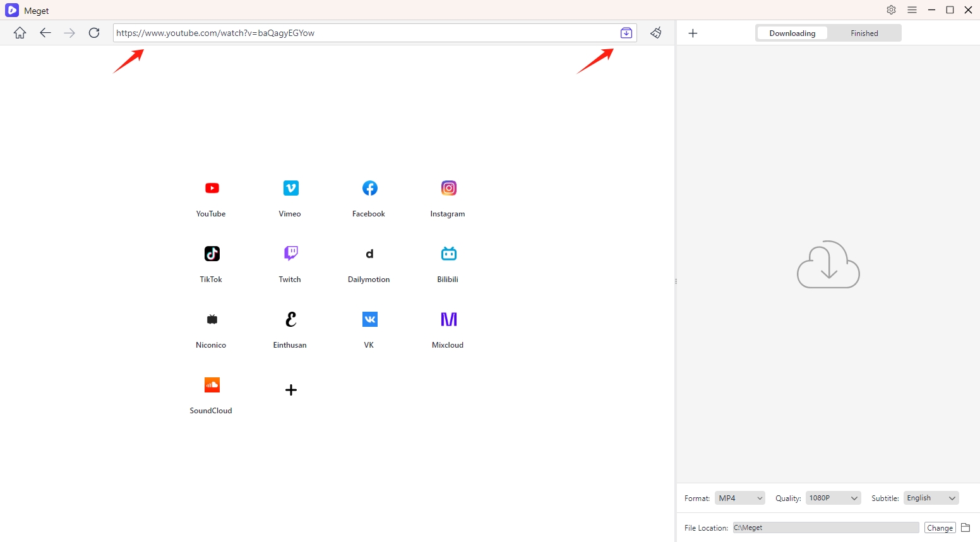980x542 pixels.
Task: Add a new site shortcut with the plus tile
Action: pos(290,390)
